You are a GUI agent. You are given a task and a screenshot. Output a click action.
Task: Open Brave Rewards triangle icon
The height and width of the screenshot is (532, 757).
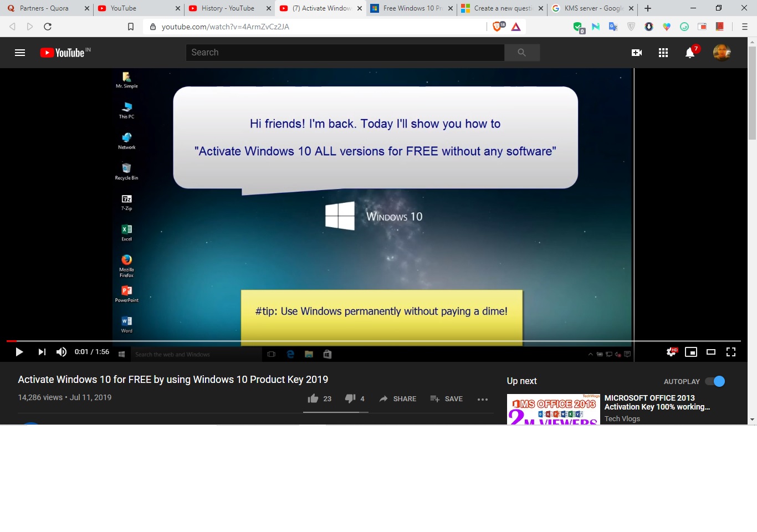[516, 27]
